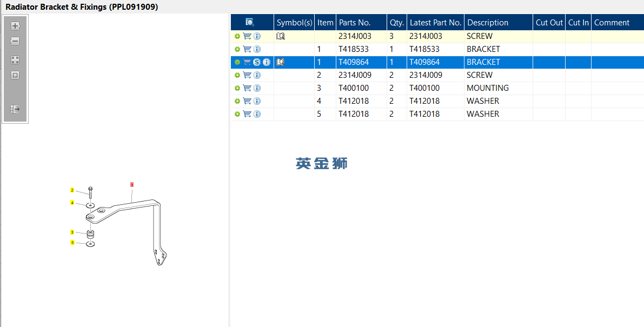Click callout 3 next to the mounting

[72, 232]
